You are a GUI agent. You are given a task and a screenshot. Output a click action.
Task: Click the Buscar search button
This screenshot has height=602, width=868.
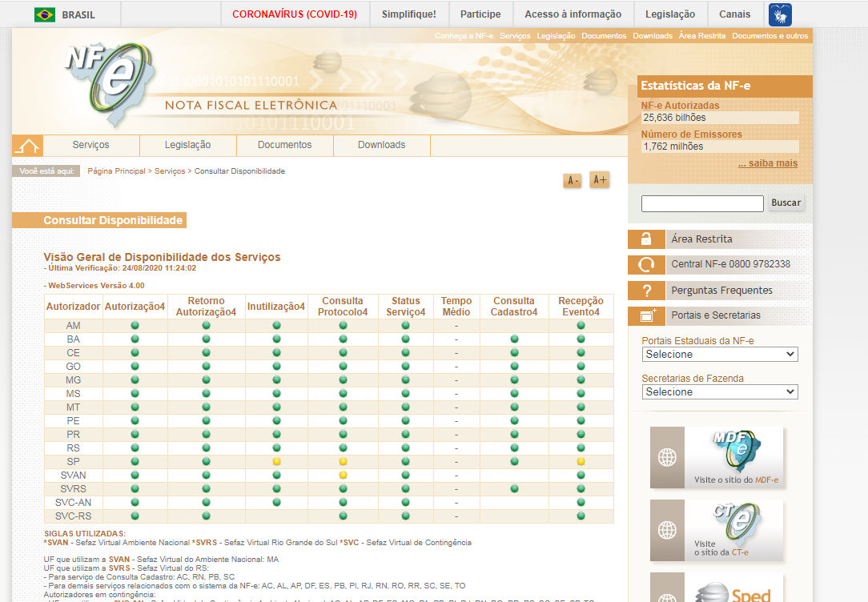[x=786, y=203]
